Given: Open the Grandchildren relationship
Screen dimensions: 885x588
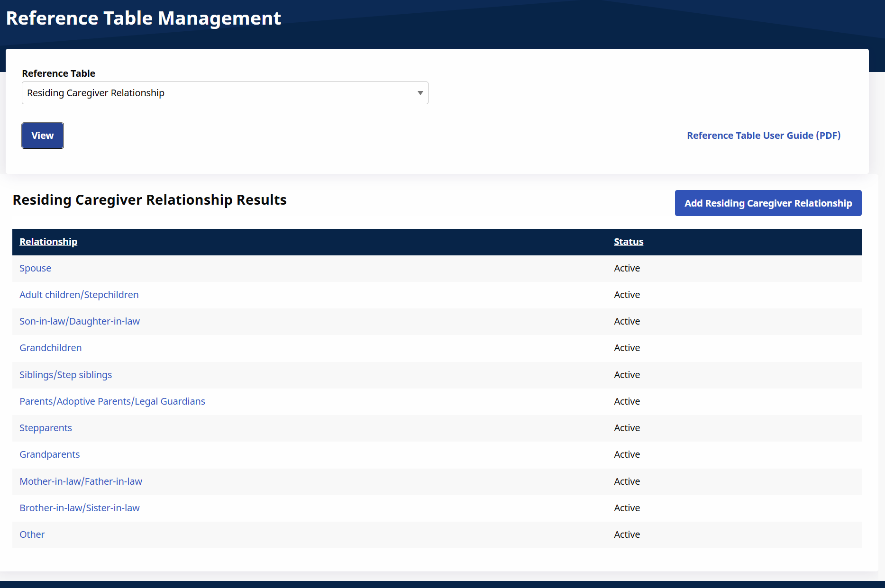Looking at the screenshot, I should tap(50, 348).
